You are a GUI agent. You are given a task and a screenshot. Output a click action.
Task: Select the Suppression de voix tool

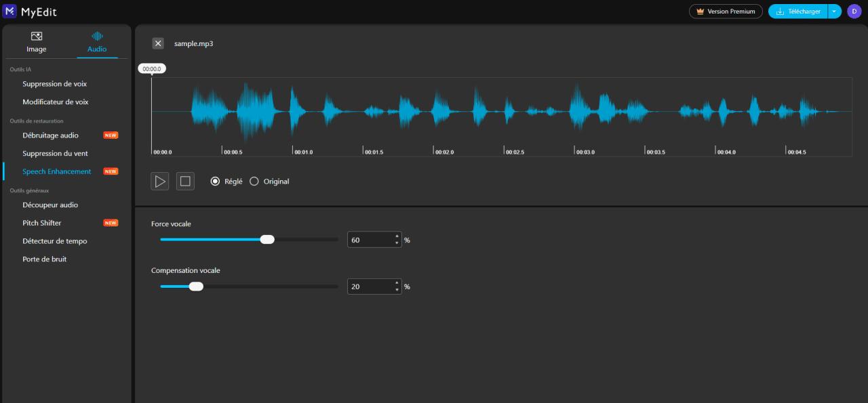pos(54,83)
